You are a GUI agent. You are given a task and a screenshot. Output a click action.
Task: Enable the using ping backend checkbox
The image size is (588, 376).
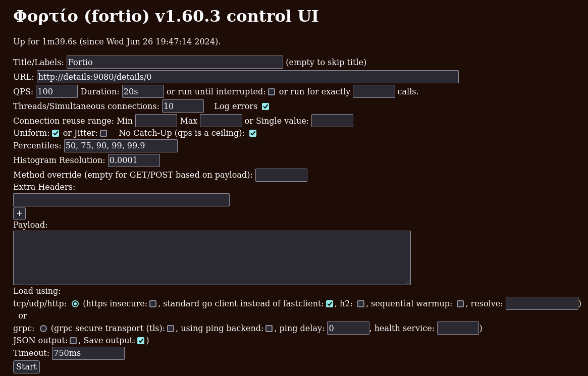point(269,329)
